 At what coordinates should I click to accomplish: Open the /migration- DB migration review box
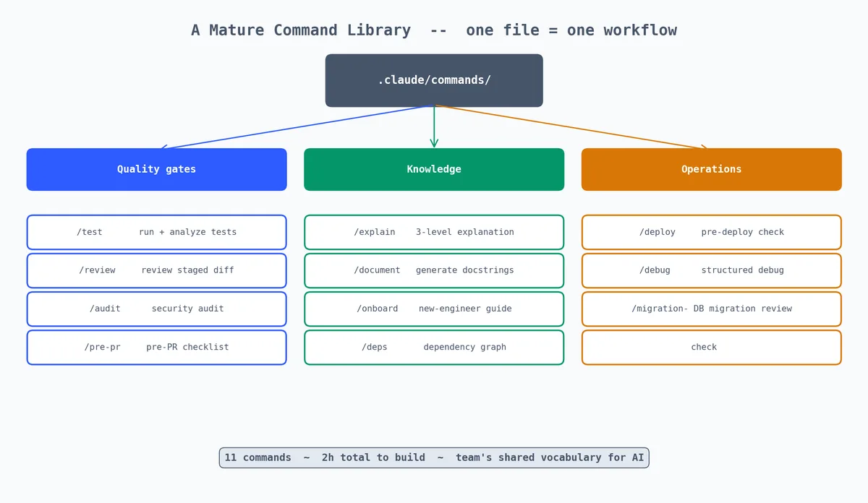tap(712, 309)
